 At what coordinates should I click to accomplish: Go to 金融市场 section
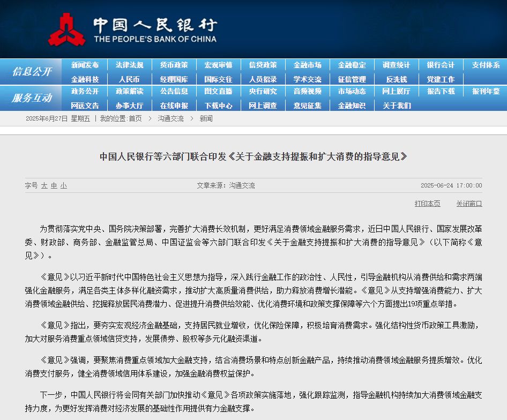point(307,65)
